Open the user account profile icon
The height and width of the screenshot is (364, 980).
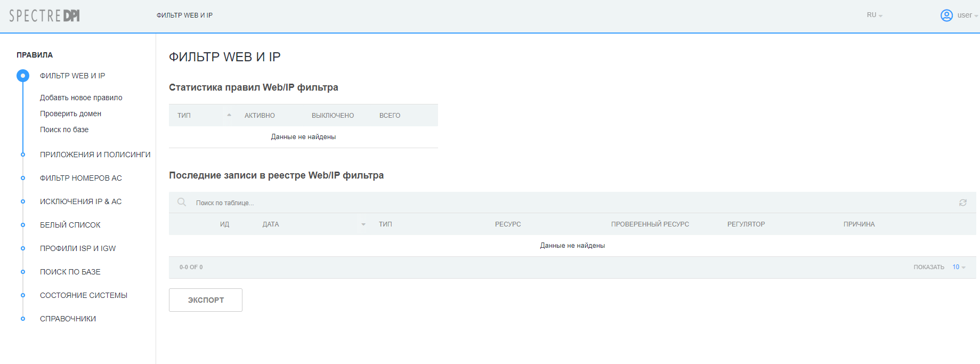coord(946,15)
